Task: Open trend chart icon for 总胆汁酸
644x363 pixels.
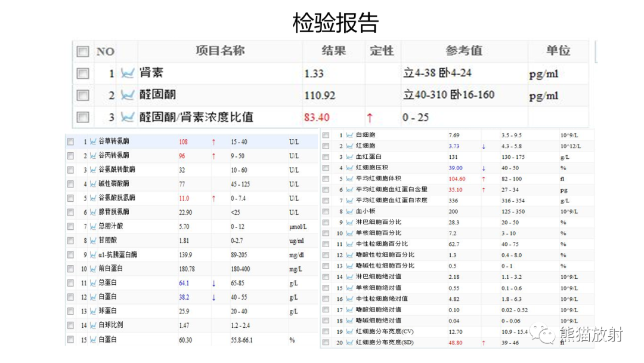Action: (93, 226)
